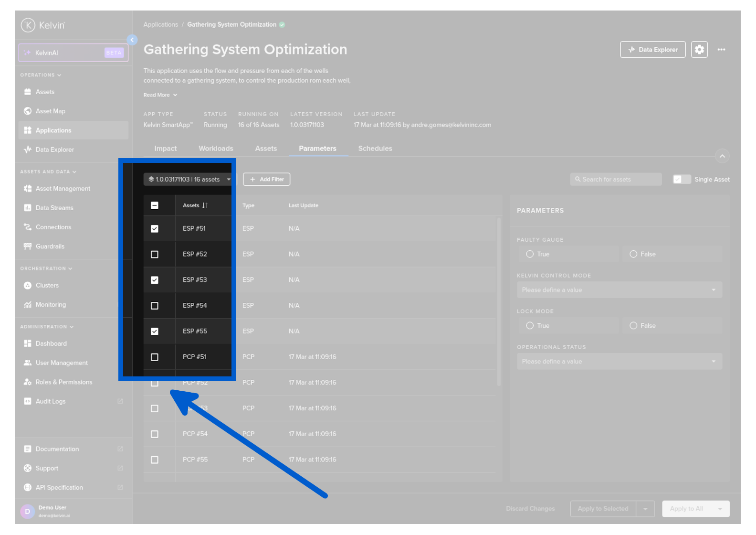The width and height of the screenshot is (756, 535).
Task: Click the Data Explorer button
Action: click(652, 50)
